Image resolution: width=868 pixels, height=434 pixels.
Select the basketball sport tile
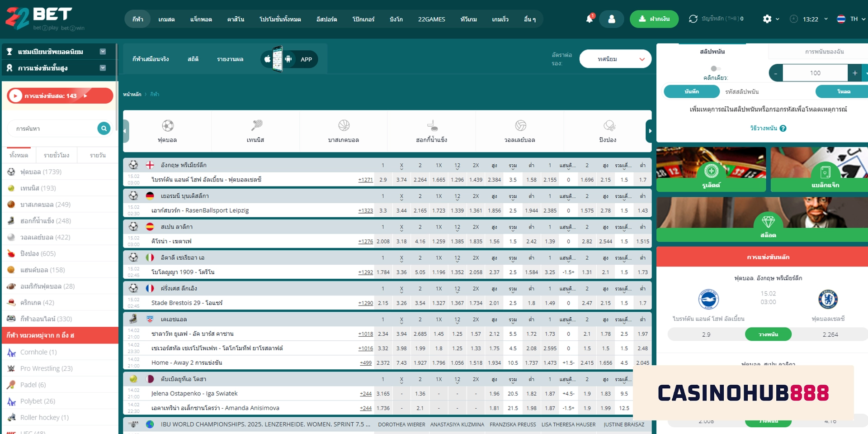point(344,131)
